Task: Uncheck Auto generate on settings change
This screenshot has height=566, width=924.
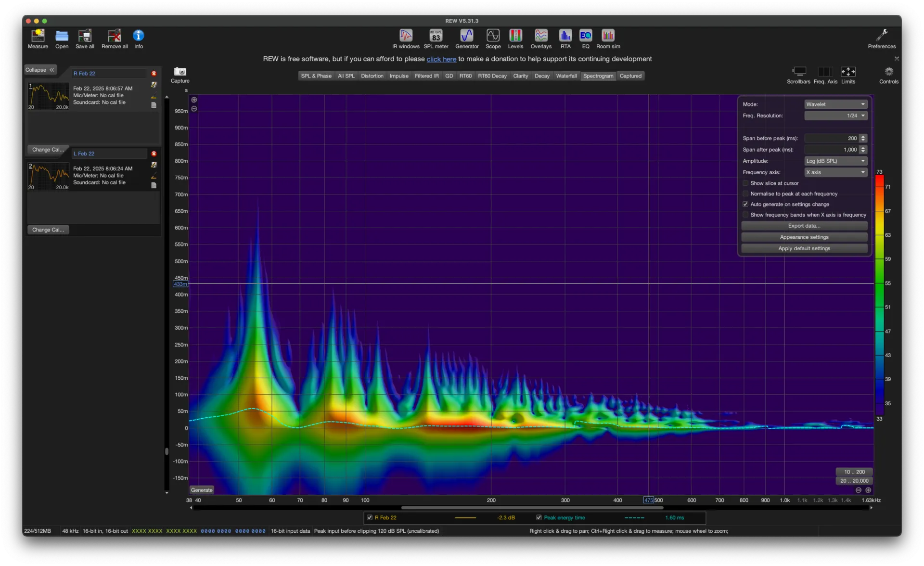Action: [745, 205]
